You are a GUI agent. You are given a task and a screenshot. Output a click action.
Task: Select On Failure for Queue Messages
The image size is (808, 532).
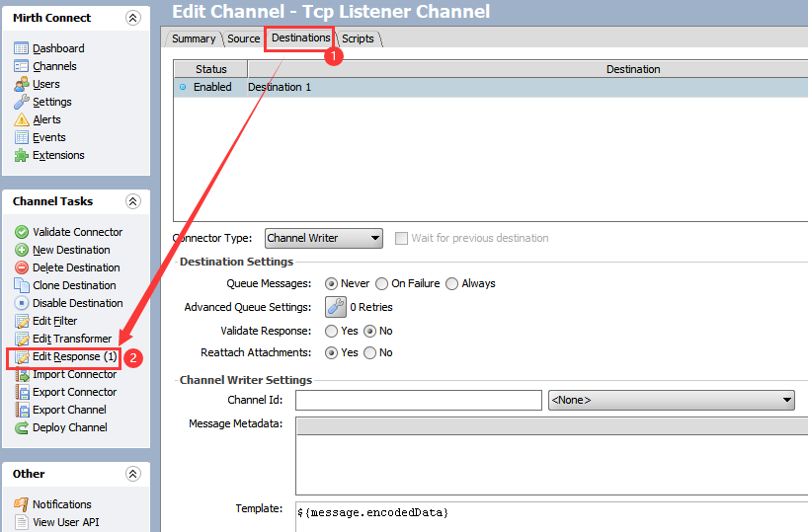point(382,284)
